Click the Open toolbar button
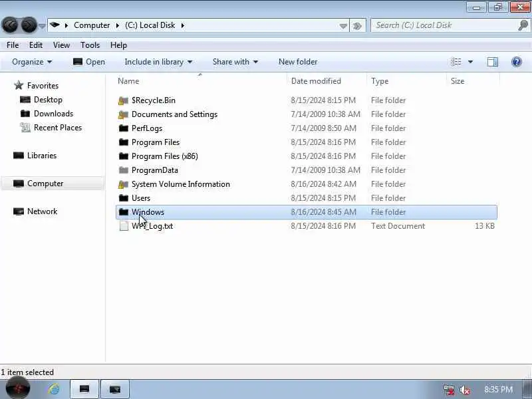 pyautogui.click(x=89, y=62)
